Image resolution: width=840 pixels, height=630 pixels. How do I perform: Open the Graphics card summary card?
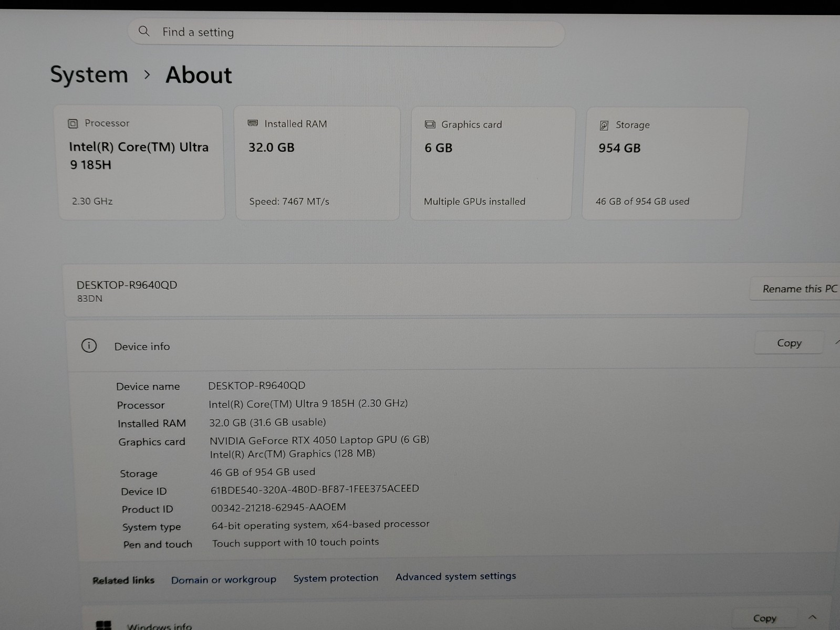point(492,164)
